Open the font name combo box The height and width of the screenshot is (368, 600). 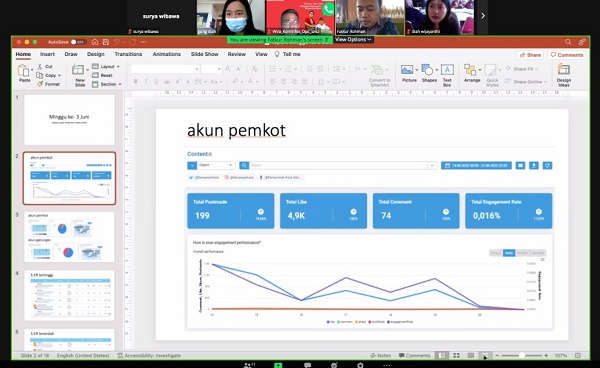click(x=165, y=69)
